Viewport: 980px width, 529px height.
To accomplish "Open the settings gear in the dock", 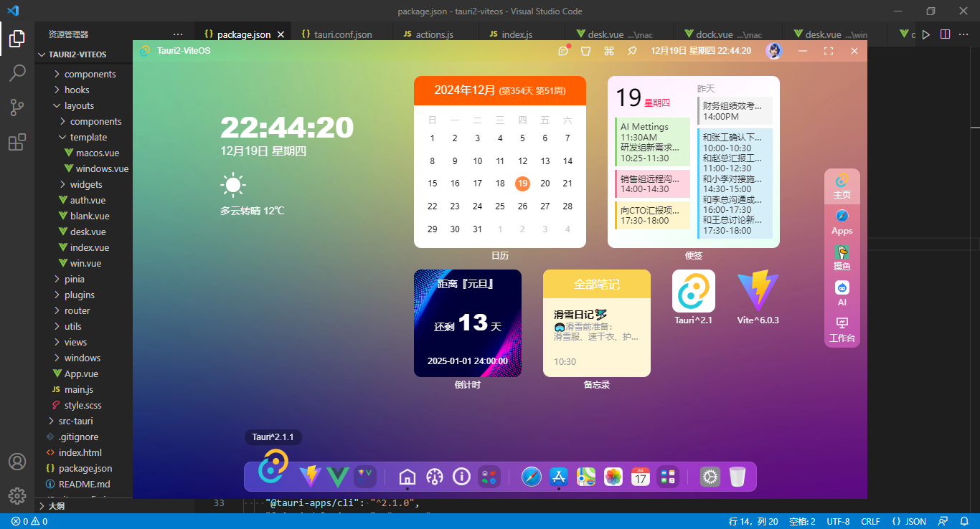I will pyautogui.click(x=710, y=476).
